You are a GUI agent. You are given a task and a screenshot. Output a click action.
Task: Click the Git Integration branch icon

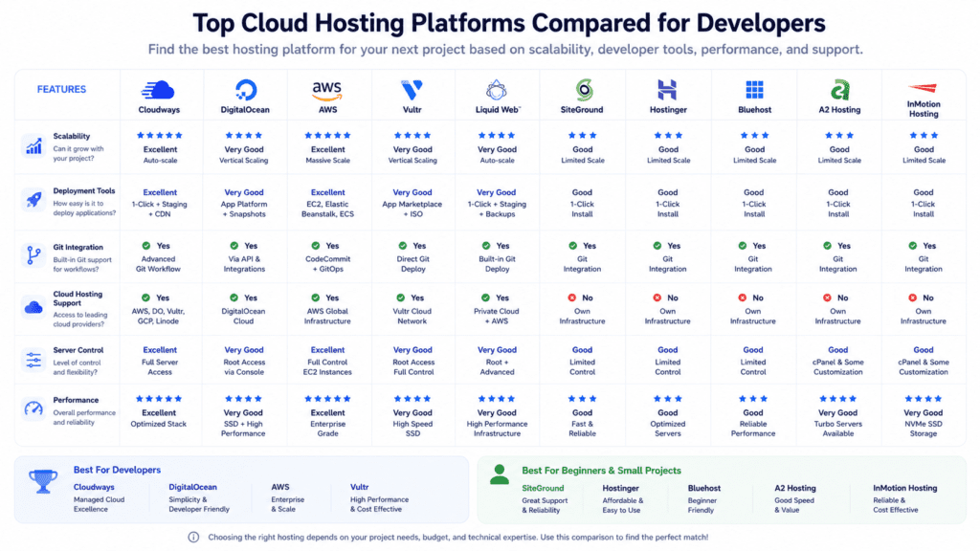coord(33,254)
